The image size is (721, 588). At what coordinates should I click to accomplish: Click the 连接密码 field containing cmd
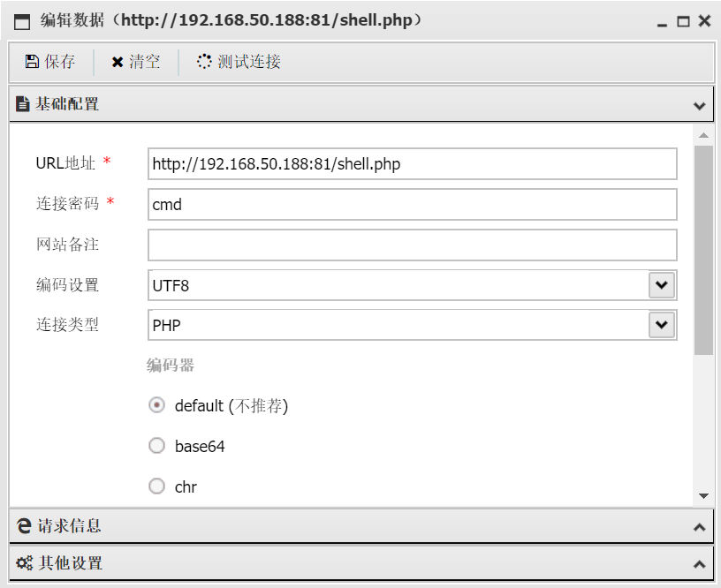pos(412,204)
